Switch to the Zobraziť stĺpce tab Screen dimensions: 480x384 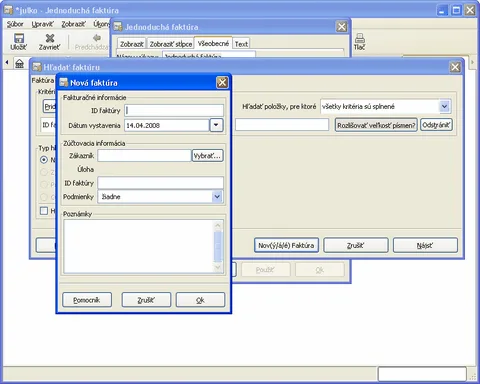[x=171, y=44]
